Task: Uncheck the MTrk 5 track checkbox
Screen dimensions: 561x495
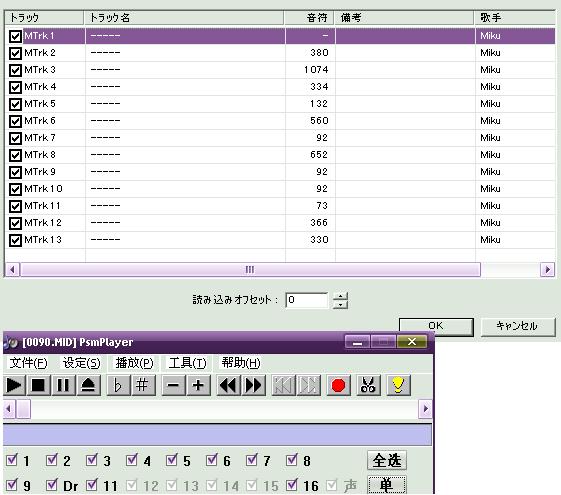Action: (x=15, y=104)
